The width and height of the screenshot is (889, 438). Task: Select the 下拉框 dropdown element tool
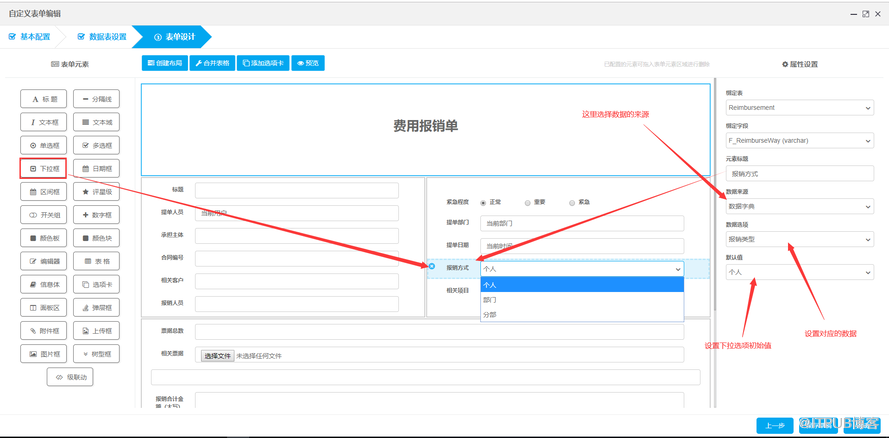(44, 169)
